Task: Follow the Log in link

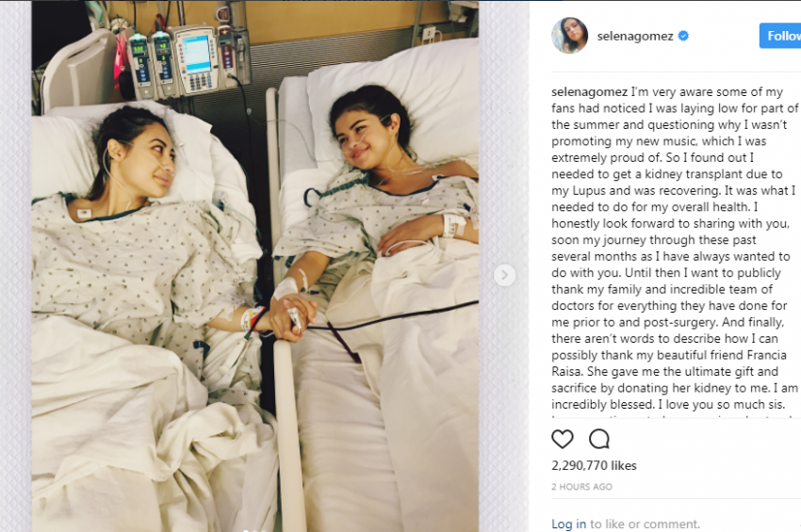Action: click(568, 524)
